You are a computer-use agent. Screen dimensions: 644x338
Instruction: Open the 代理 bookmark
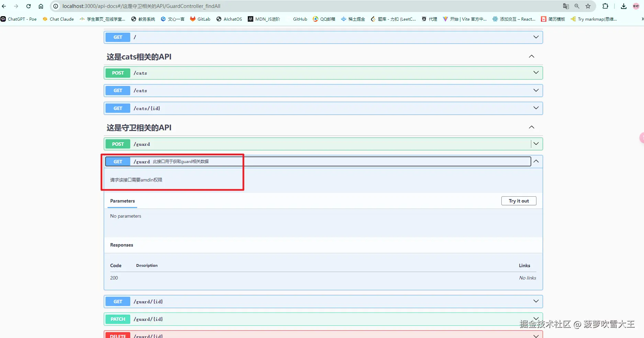tap(429, 19)
